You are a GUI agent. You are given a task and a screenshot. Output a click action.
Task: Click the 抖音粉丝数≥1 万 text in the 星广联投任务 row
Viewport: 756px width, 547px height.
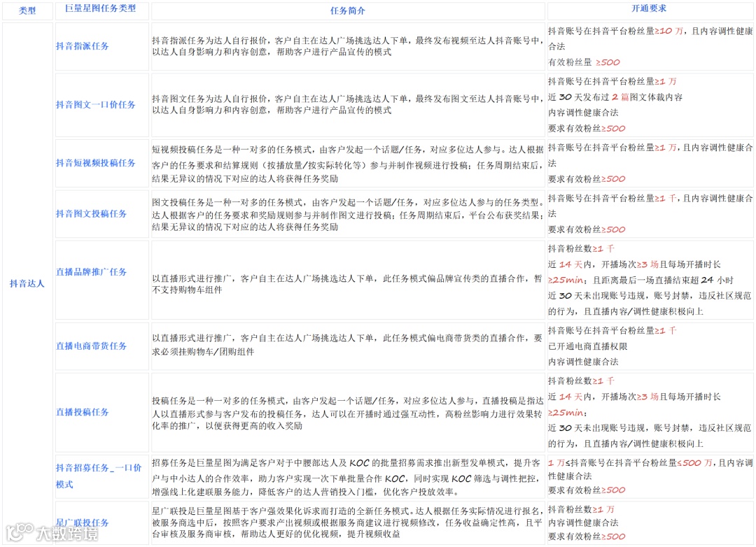[x=582, y=509]
